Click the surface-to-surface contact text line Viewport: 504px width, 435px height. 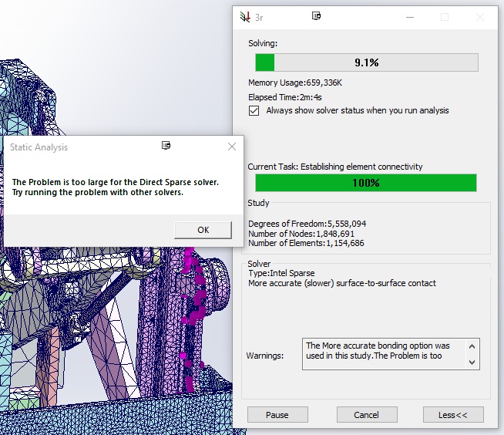(342, 283)
